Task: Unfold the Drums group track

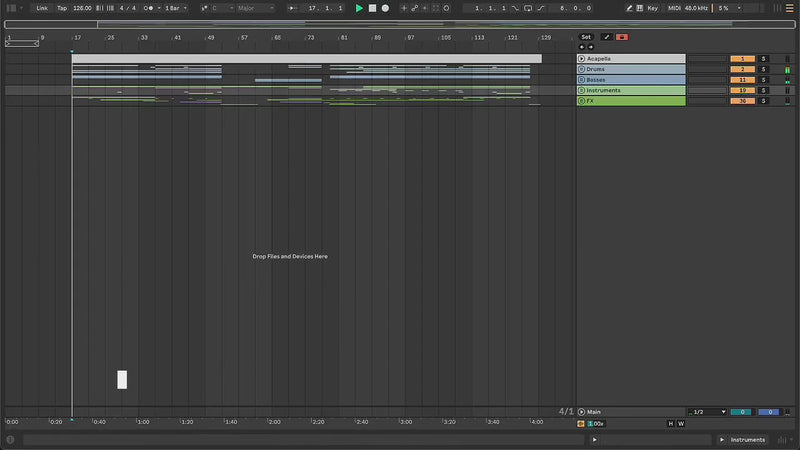Action: 581,69
